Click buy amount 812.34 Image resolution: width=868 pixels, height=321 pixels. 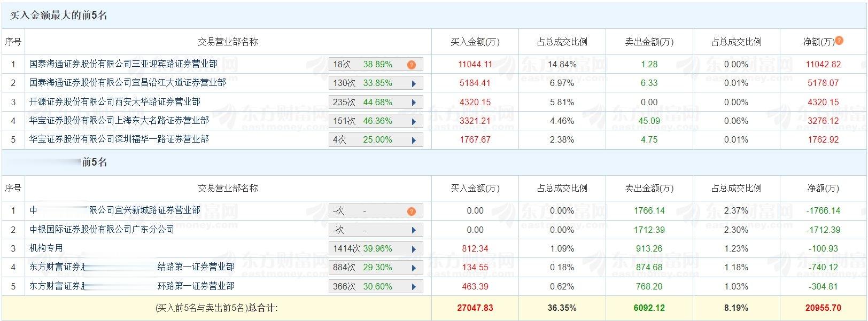pyautogui.click(x=475, y=248)
